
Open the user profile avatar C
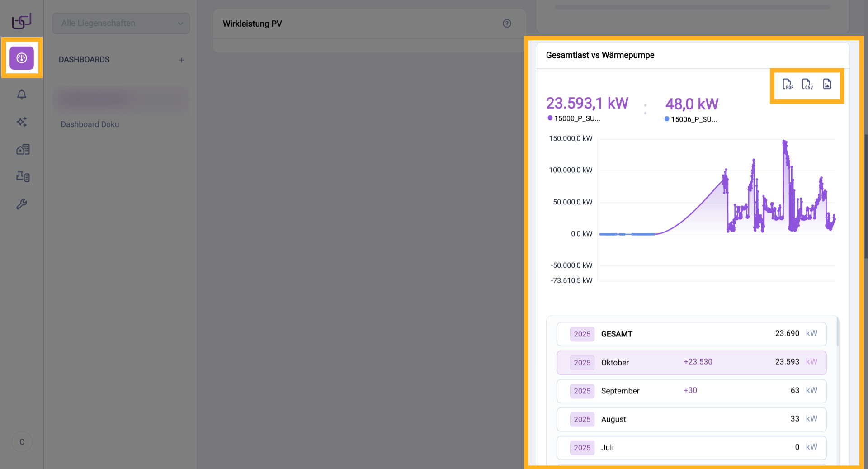tap(22, 442)
